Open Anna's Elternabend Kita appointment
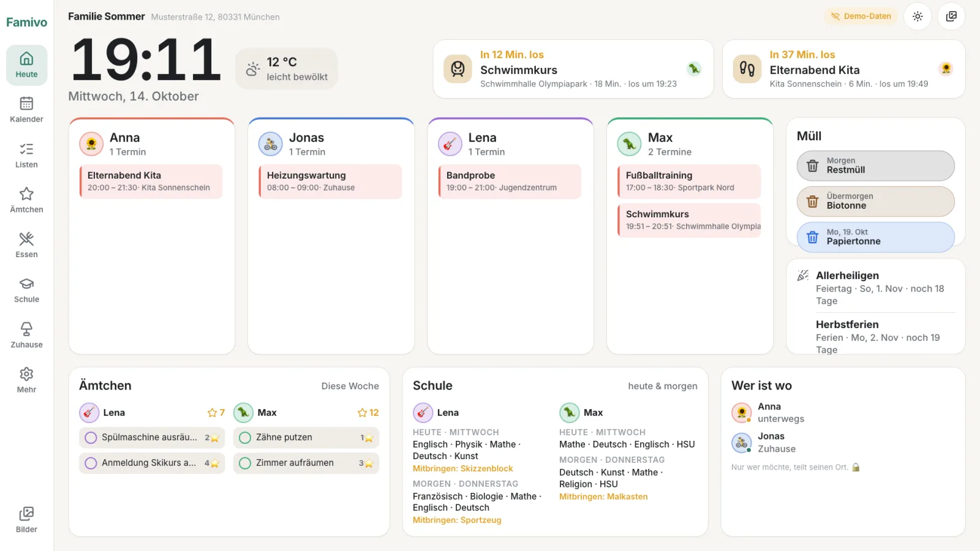 tap(151, 181)
